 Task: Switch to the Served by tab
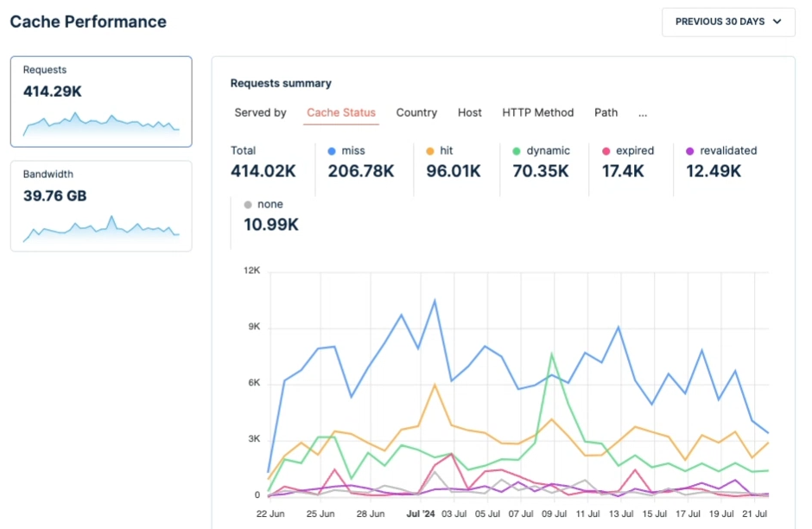(x=260, y=113)
